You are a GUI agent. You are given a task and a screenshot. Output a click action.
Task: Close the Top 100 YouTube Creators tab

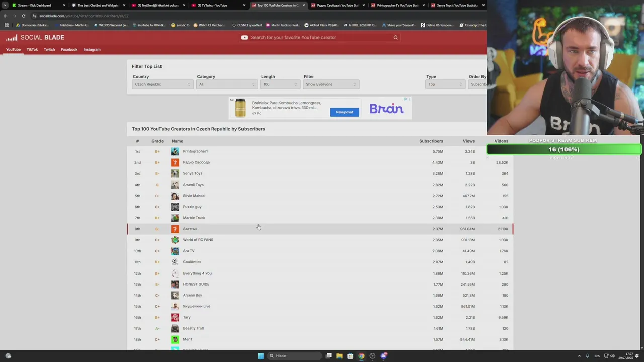click(x=303, y=5)
